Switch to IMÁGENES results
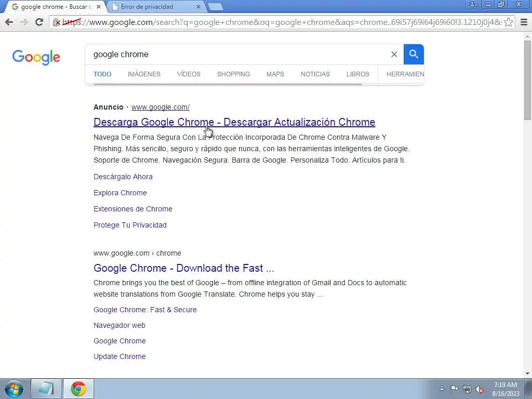This screenshot has height=399, width=532. 144,74
